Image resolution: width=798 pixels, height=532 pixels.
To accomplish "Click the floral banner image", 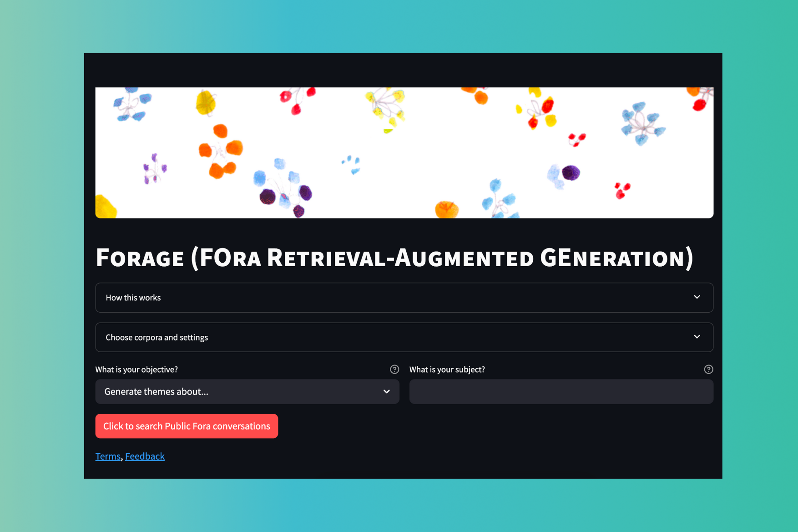I will click(404, 152).
